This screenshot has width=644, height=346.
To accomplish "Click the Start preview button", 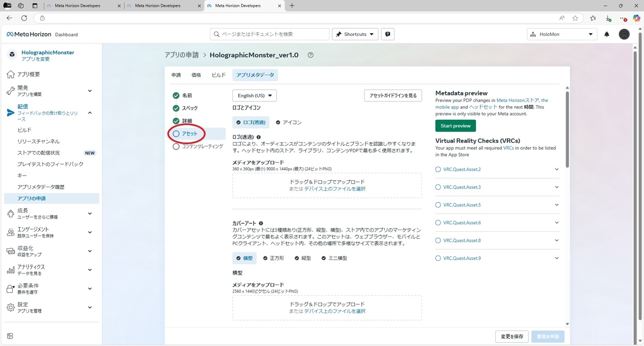I will [456, 126].
